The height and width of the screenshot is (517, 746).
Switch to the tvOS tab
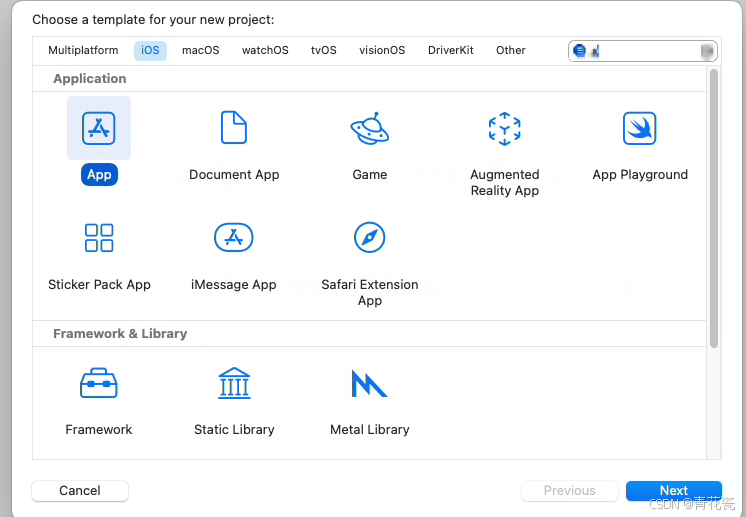point(324,50)
